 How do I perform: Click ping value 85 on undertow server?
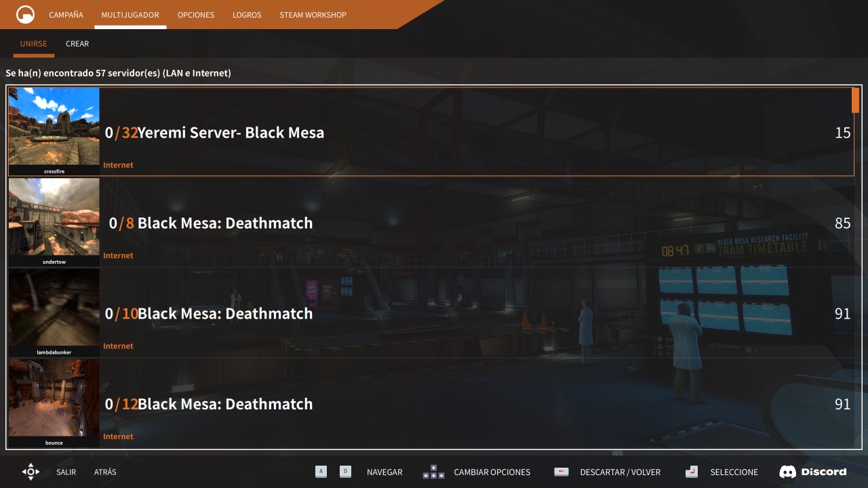[843, 223]
